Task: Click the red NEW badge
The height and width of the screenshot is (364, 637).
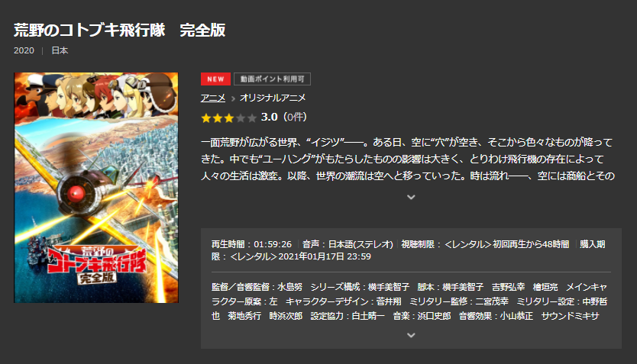Action: click(x=215, y=79)
